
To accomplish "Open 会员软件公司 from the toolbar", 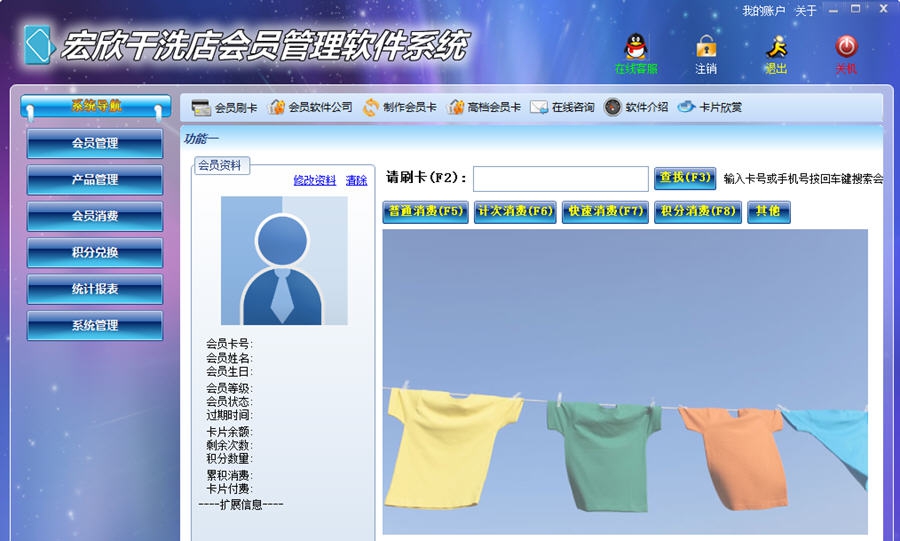I will pos(311,107).
